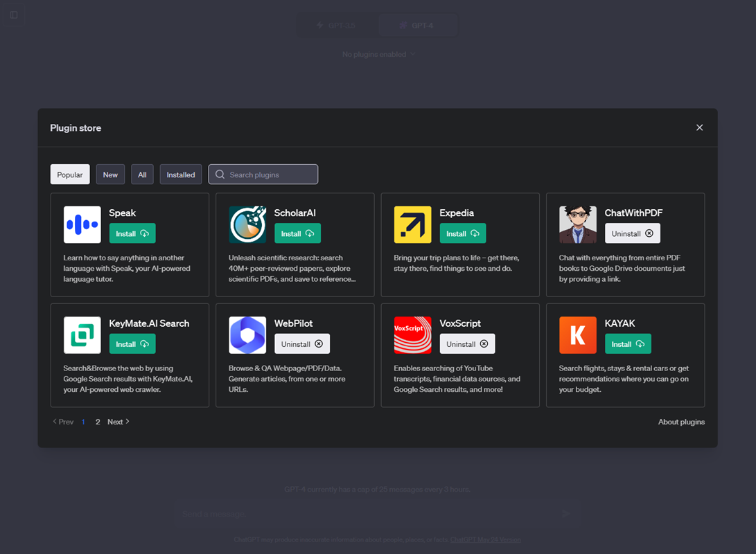Click the WebPilot plugin title
The width and height of the screenshot is (756, 554).
tap(294, 323)
